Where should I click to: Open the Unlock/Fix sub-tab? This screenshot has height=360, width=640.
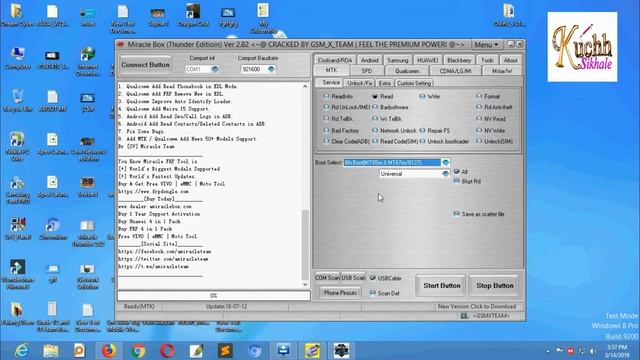click(x=360, y=83)
